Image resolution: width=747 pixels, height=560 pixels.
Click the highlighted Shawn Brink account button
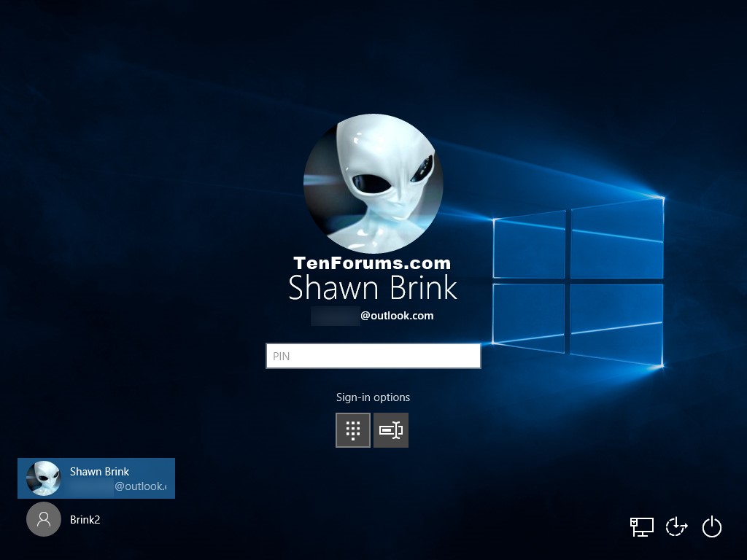(x=96, y=478)
